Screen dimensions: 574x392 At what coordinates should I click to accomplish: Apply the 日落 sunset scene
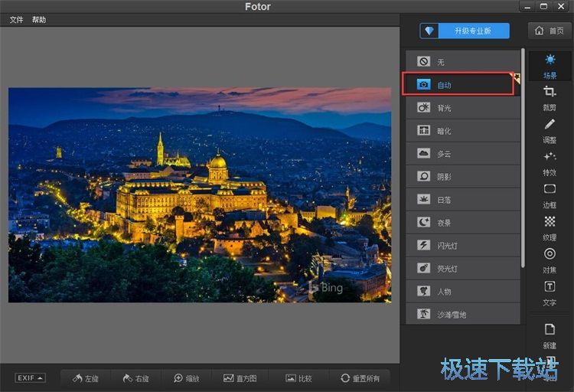(463, 200)
